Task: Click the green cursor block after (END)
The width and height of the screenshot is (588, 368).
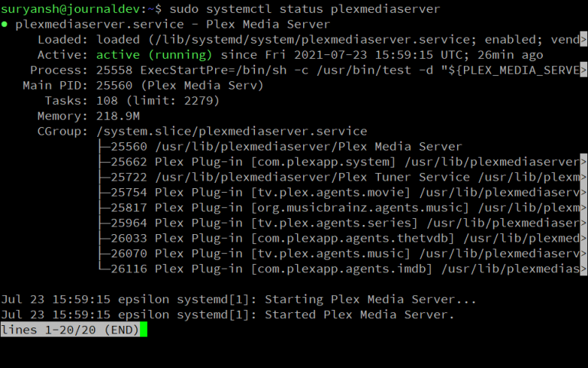Action: pyautogui.click(x=144, y=330)
